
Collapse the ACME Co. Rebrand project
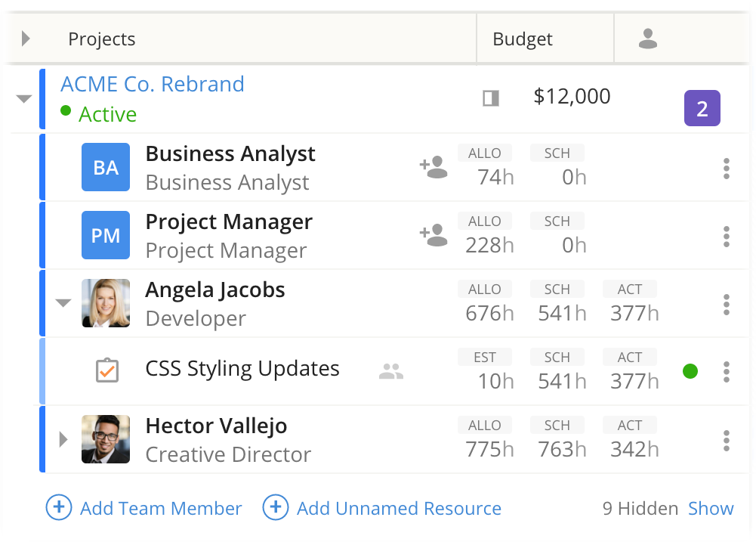coord(24,99)
